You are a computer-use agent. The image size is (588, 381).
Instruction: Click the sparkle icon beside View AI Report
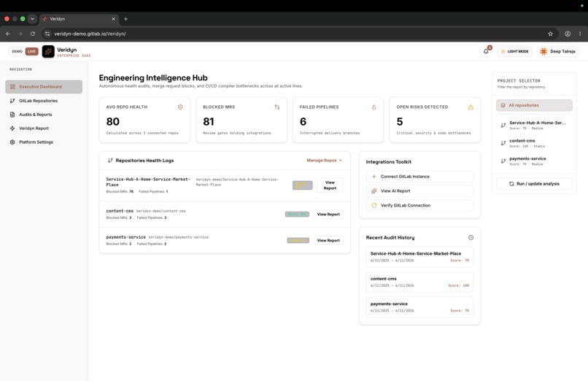374,191
